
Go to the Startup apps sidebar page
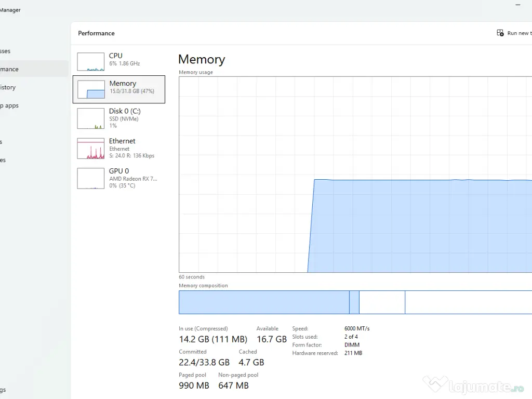point(10,105)
